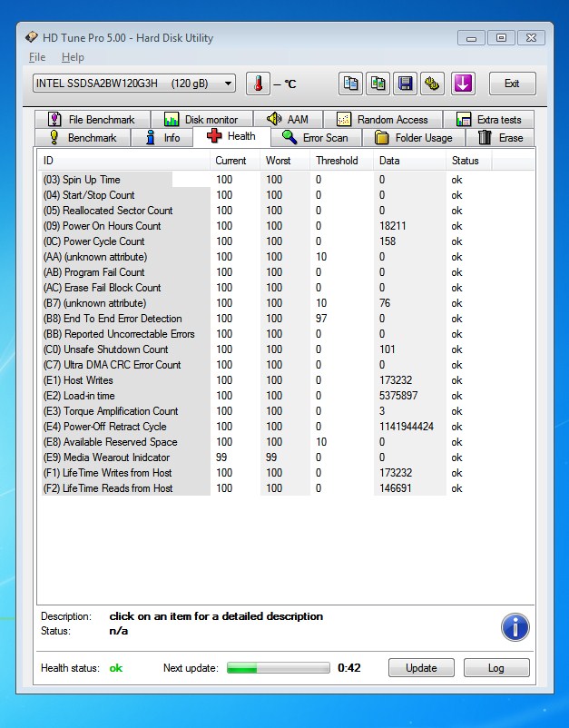The width and height of the screenshot is (569, 728).
Task: Select (B8) End To End Error Detection row
Action: click(x=286, y=319)
